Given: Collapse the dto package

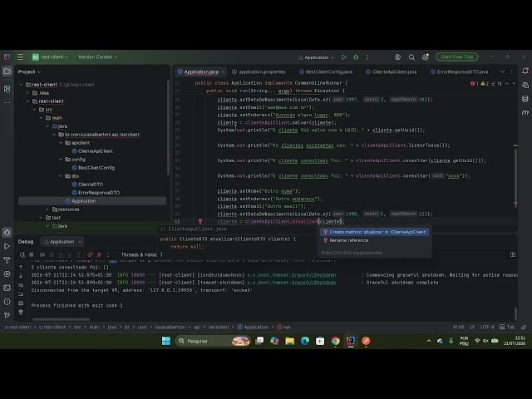Looking at the screenshot, I should click(x=61, y=176).
